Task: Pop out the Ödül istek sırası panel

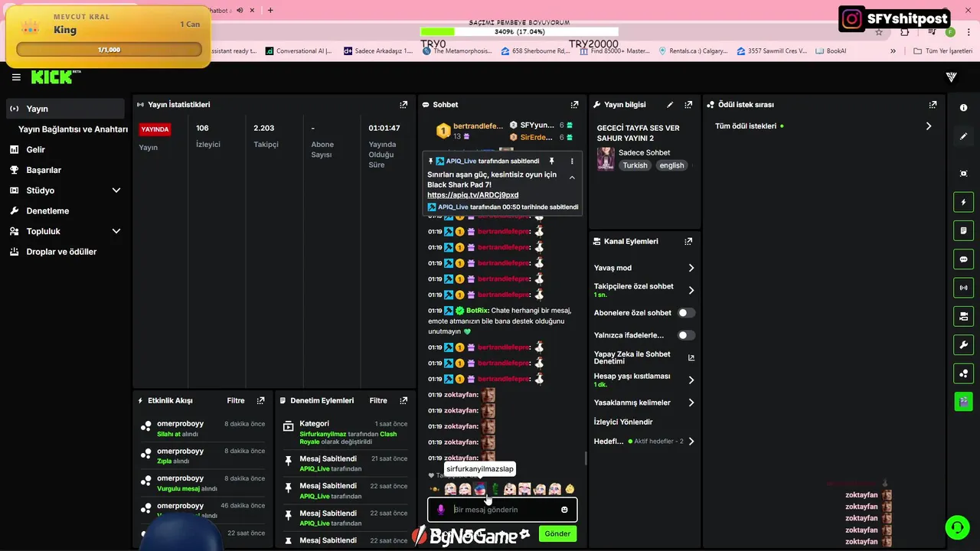Action: point(933,105)
